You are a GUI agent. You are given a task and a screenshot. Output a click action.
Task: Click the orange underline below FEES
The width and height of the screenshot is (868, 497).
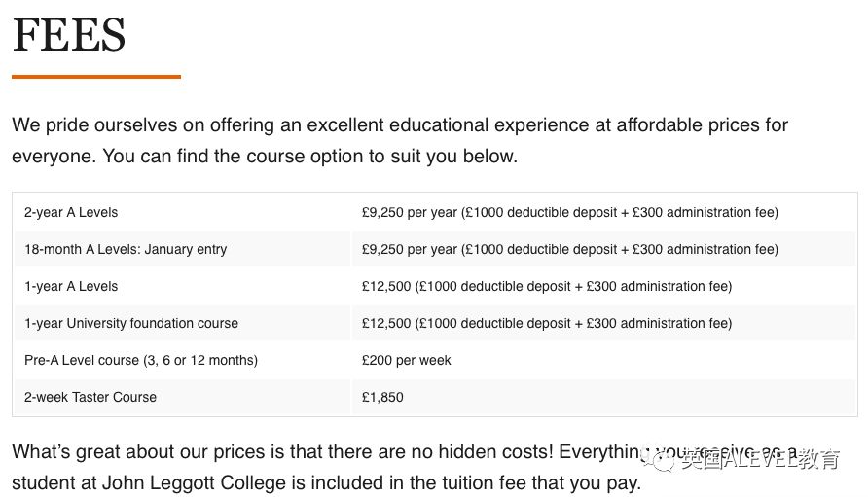coord(96,77)
